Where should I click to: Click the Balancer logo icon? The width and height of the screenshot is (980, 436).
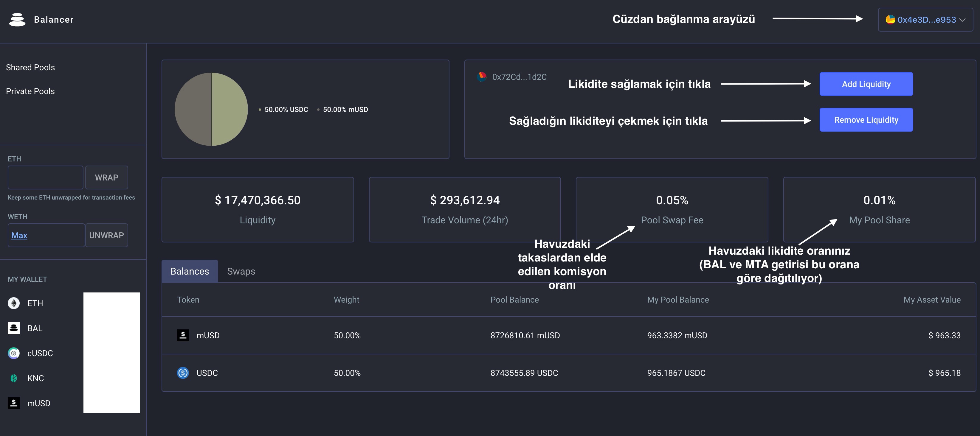pyautogui.click(x=17, y=19)
